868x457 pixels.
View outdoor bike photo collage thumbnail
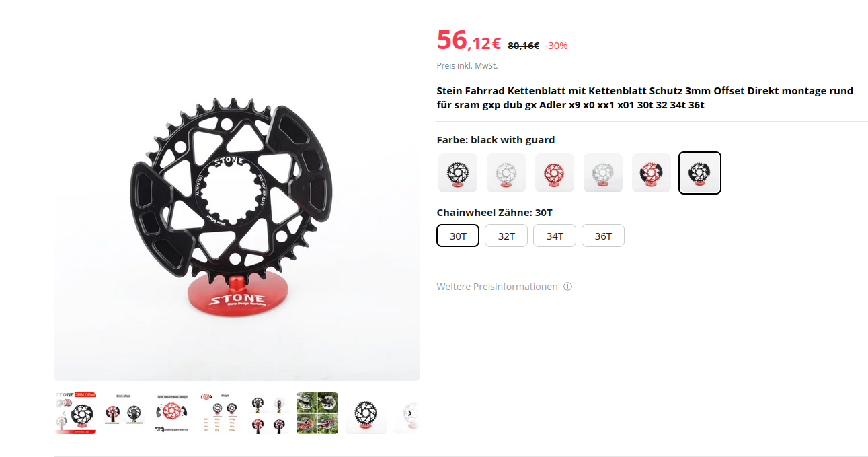pyautogui.click(x=317, y=413)
